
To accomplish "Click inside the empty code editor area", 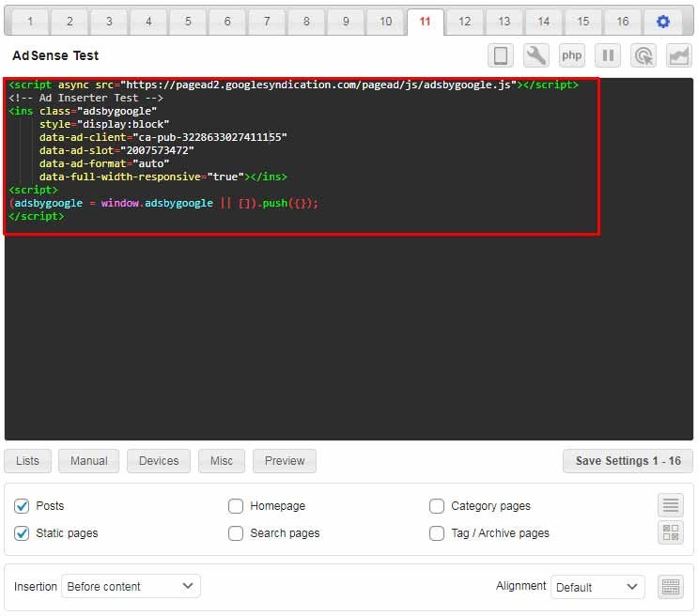I will (x=349, y=338).
